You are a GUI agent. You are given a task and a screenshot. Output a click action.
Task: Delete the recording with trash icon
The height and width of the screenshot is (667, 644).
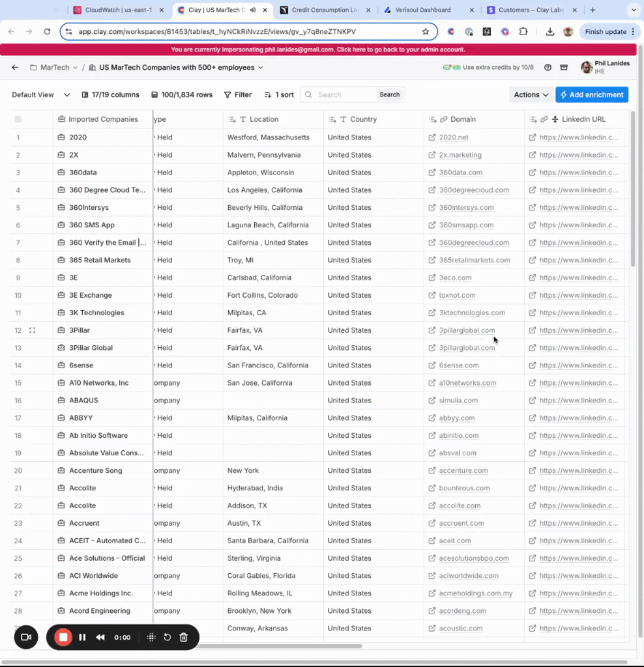coord(184,637)
